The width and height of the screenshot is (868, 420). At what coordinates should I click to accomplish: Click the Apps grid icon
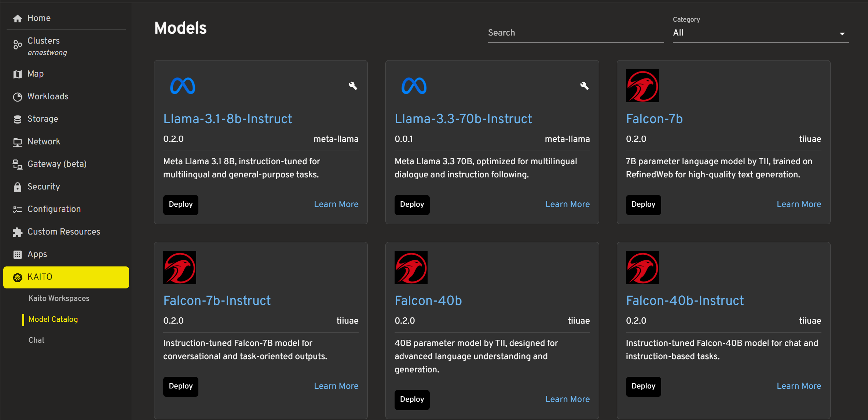(x=17, y=254)
